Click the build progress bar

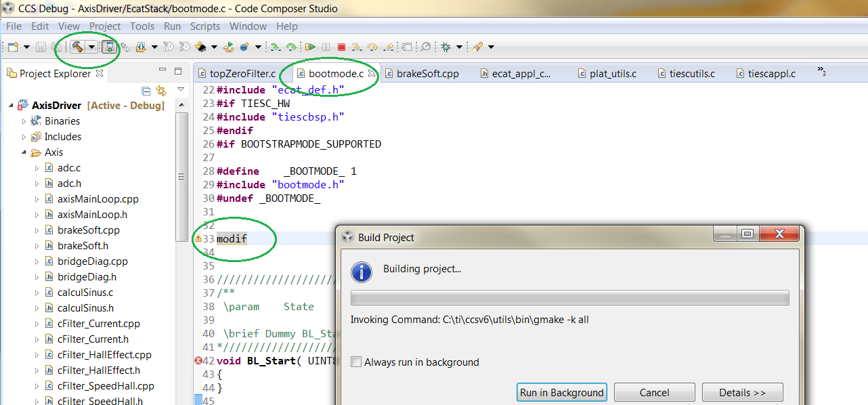tap(570, 298)
